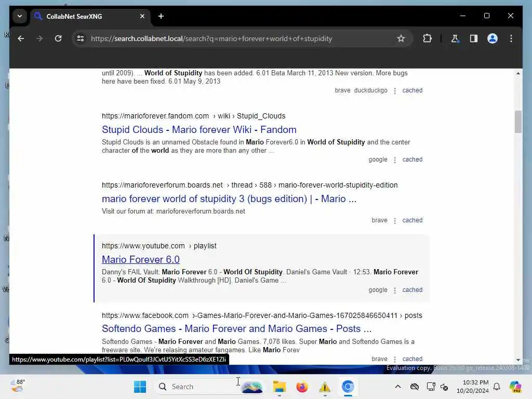Open File Explorer from taskbar
Viewport: 532px width, 399px height.
point(279,387)
